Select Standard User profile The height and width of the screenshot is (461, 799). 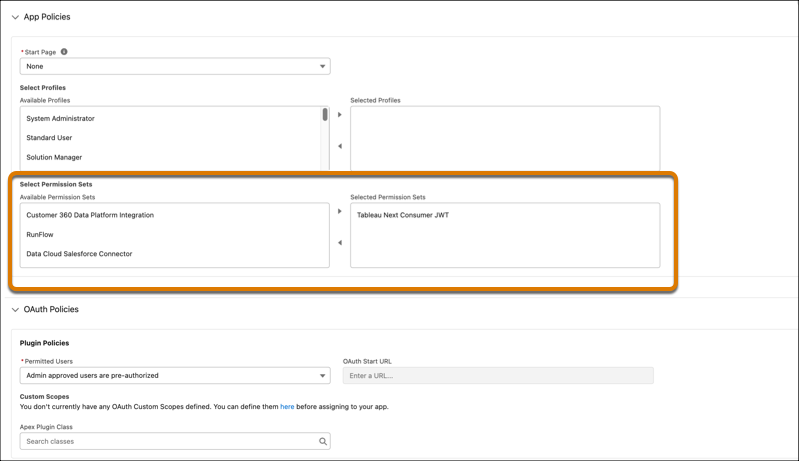(49, 138)
